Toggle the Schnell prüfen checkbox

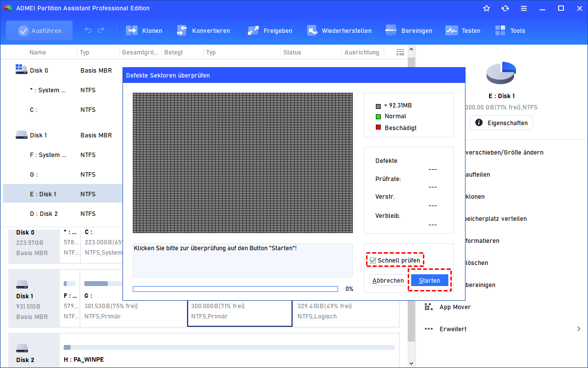tap(373, 260)
